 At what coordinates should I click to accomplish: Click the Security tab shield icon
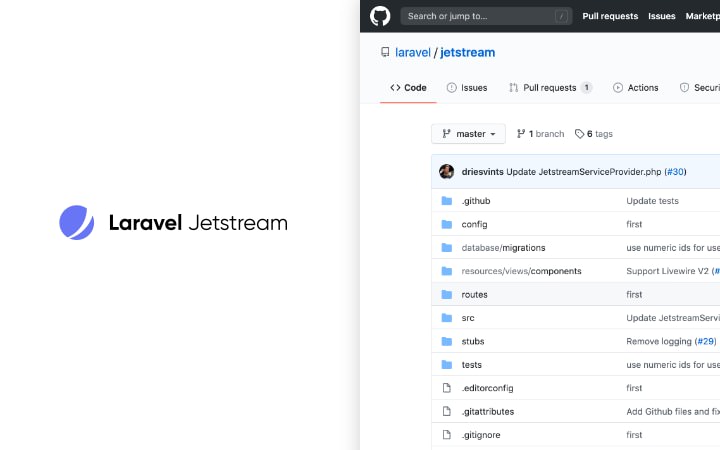[x=684, y=87]
